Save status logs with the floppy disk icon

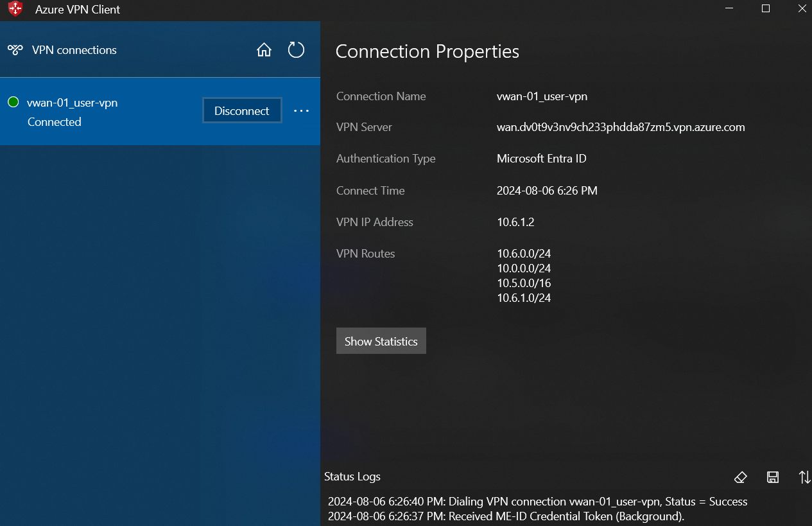tap(773, 477)
